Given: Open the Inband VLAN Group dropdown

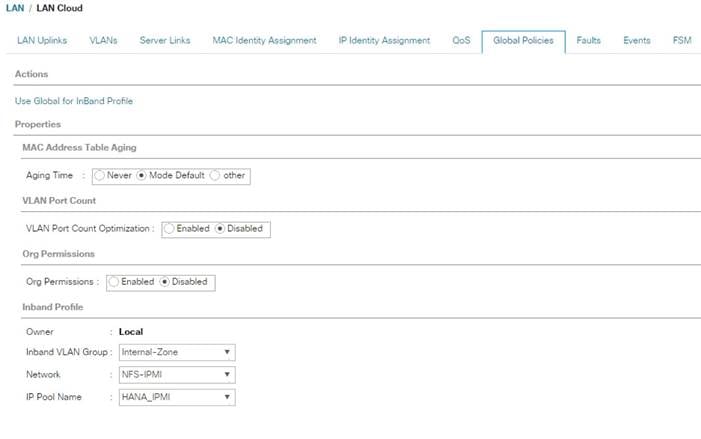Looking at the screenshot, I should point(177,352).
